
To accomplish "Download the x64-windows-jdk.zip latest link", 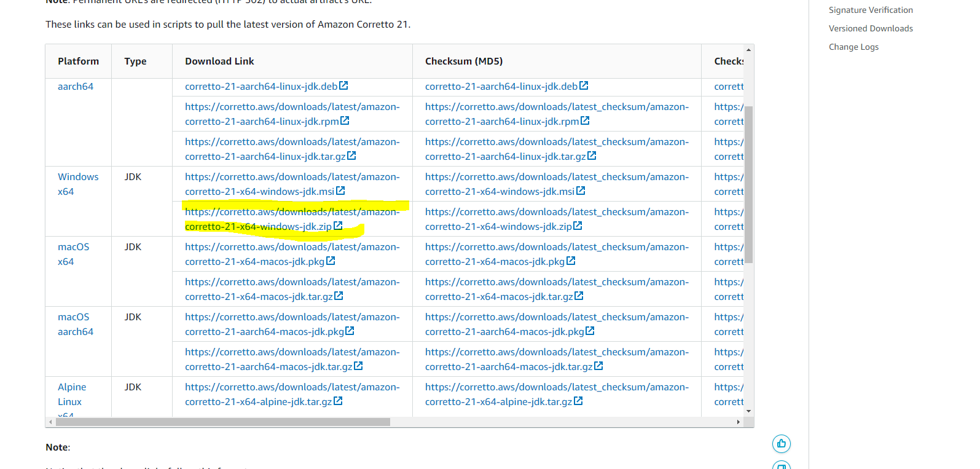I will [x=292, y=219].
